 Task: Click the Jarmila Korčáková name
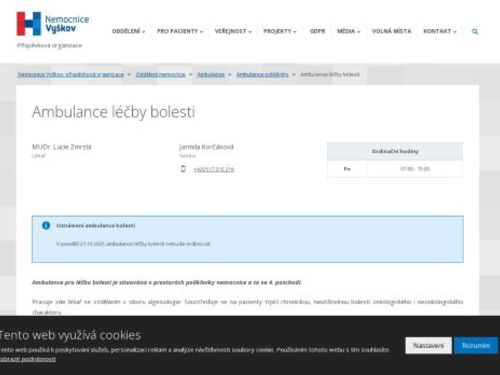pyautogui.click(x=206, y=147)
